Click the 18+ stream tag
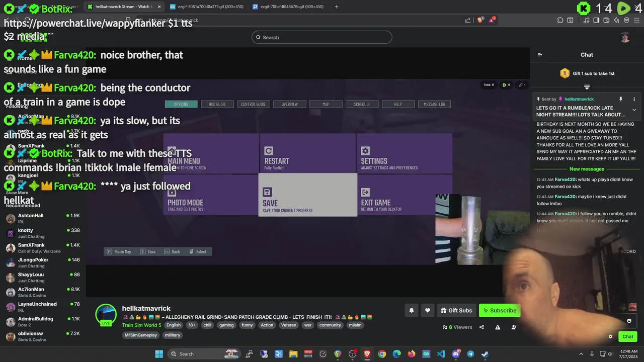The height and width of the screenshot is (362, 644). pos(192,325)
